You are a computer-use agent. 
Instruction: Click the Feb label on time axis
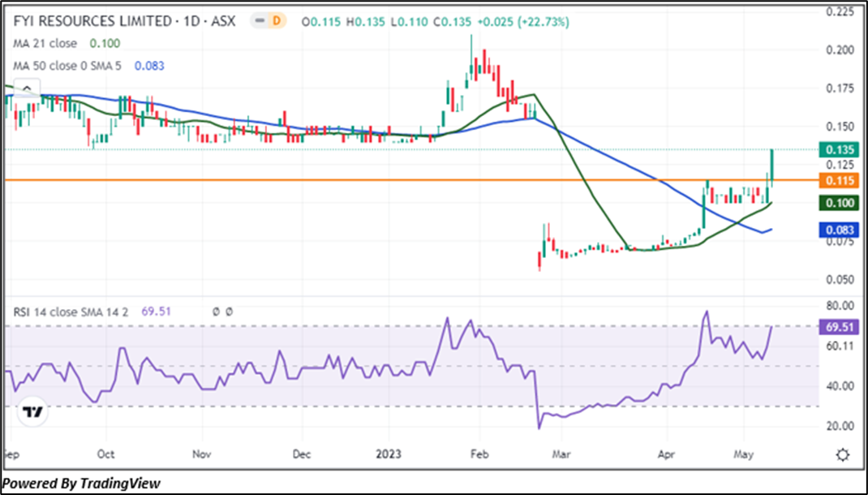click(479, 454)
